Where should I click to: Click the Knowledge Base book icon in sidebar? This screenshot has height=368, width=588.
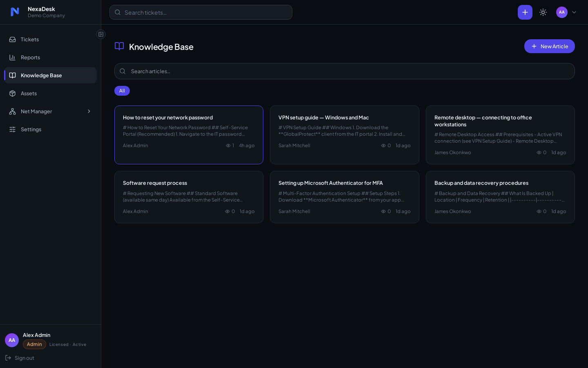click(13, 75)
